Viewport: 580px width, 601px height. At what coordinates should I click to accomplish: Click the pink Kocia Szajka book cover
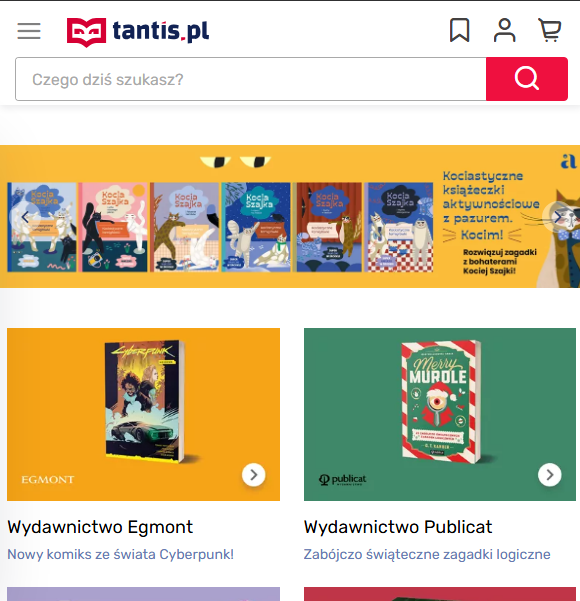point(113,227)
